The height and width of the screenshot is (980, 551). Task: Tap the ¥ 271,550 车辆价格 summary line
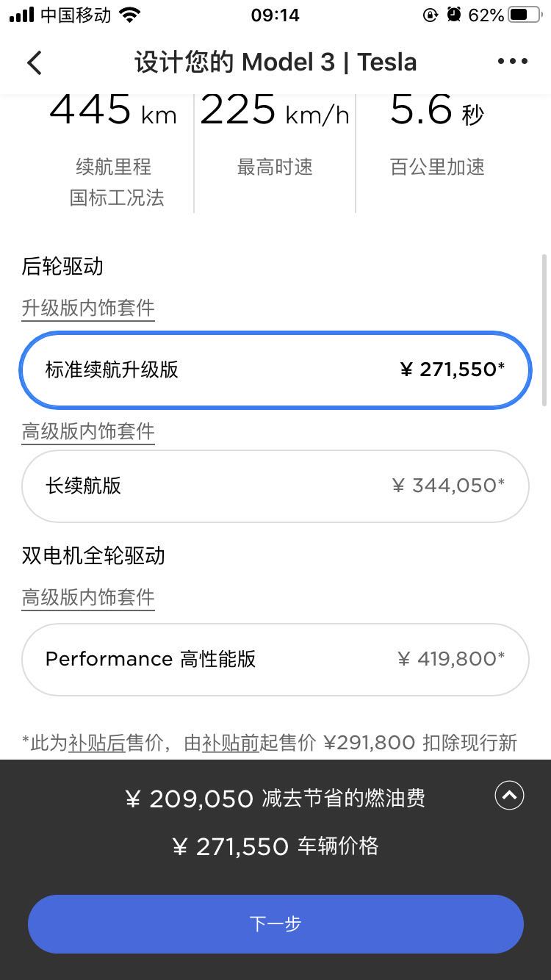click(275, 846)
